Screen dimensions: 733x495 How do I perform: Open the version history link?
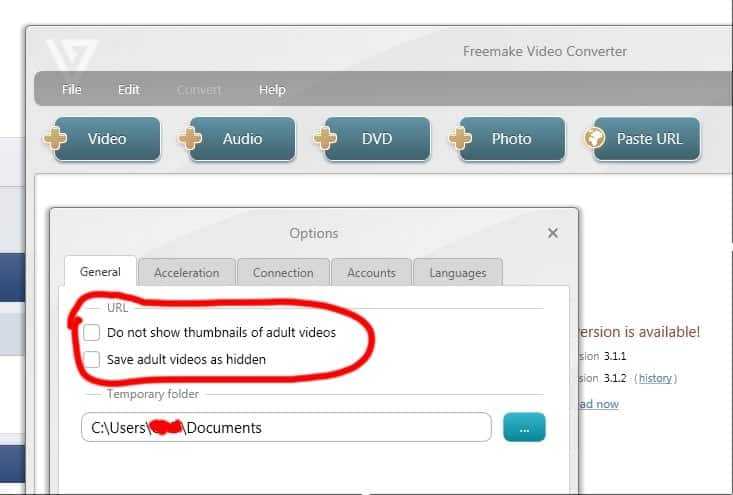tap(655, 378)
